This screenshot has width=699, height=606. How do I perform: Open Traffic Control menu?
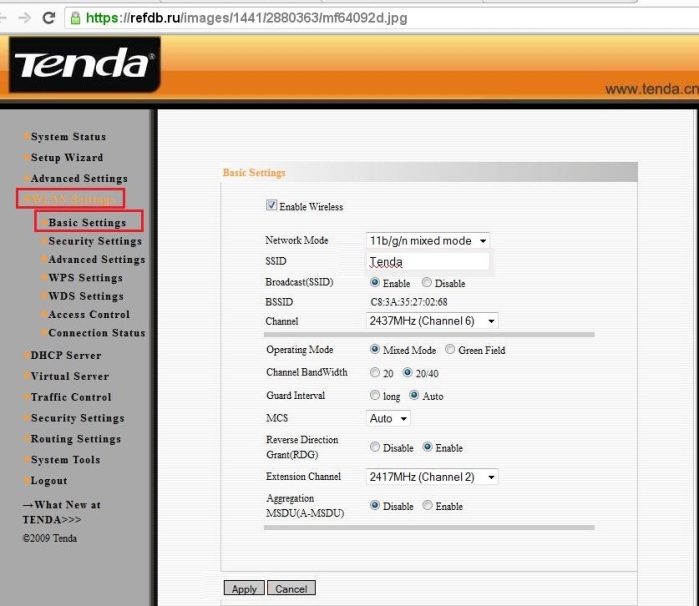pyautogui.click(x=71, y=397)
